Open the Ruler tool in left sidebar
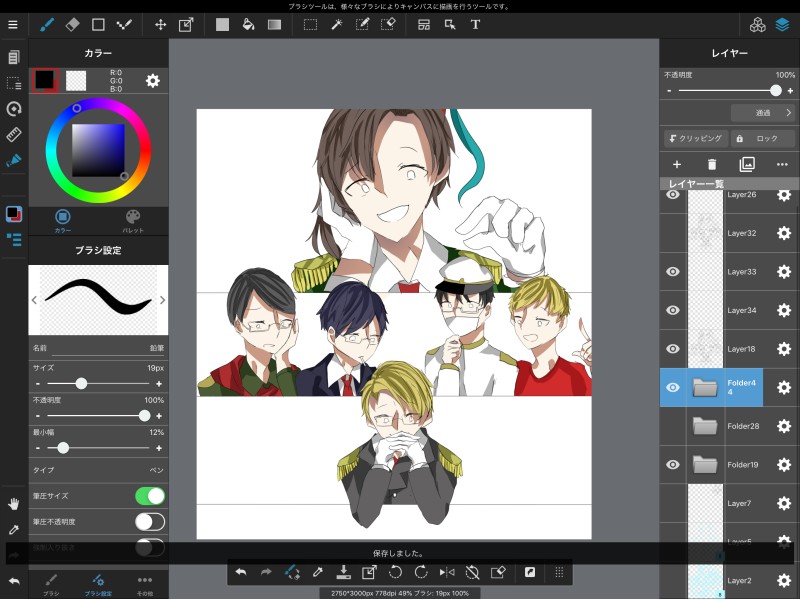 pyautogui.click(x=14, y=135)
